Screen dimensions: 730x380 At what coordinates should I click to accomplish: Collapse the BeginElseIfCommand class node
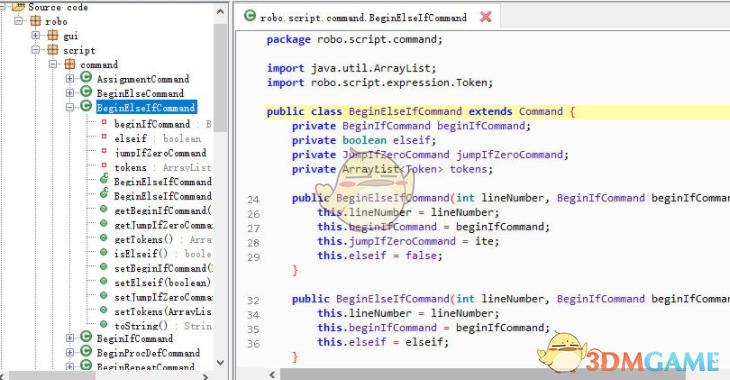tap(70, 108)
